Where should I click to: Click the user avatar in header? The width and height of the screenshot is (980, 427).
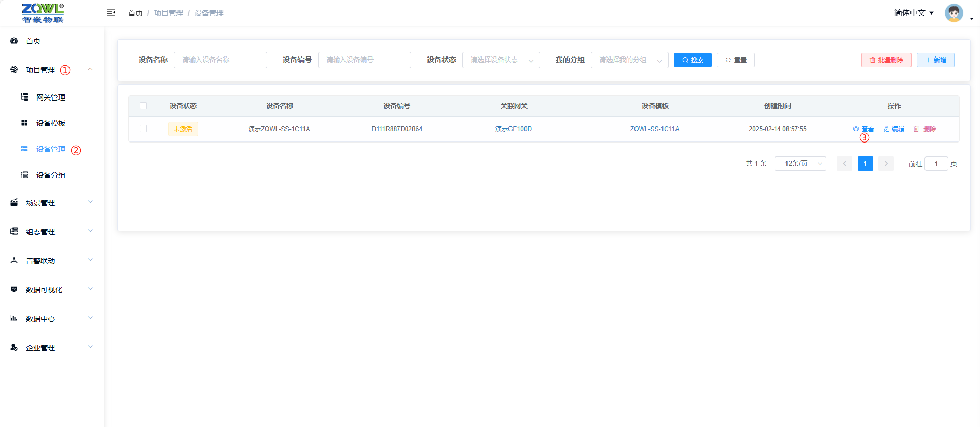click(x=954, y=13)
